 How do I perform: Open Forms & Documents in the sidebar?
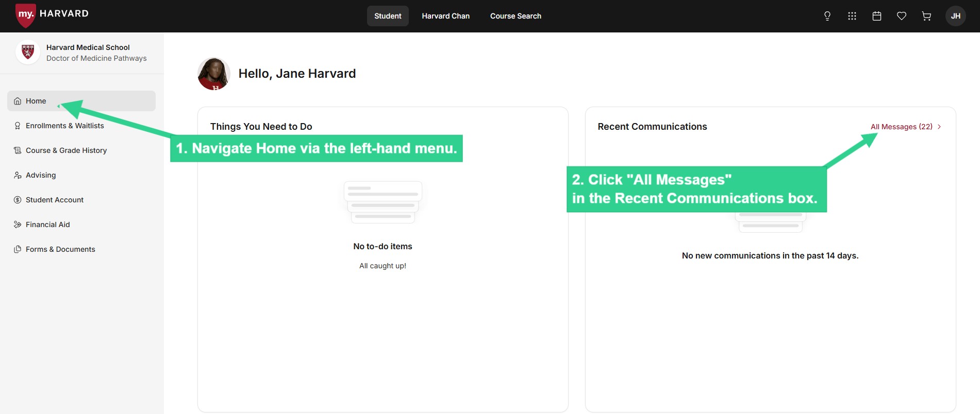(x=81, y=249)
